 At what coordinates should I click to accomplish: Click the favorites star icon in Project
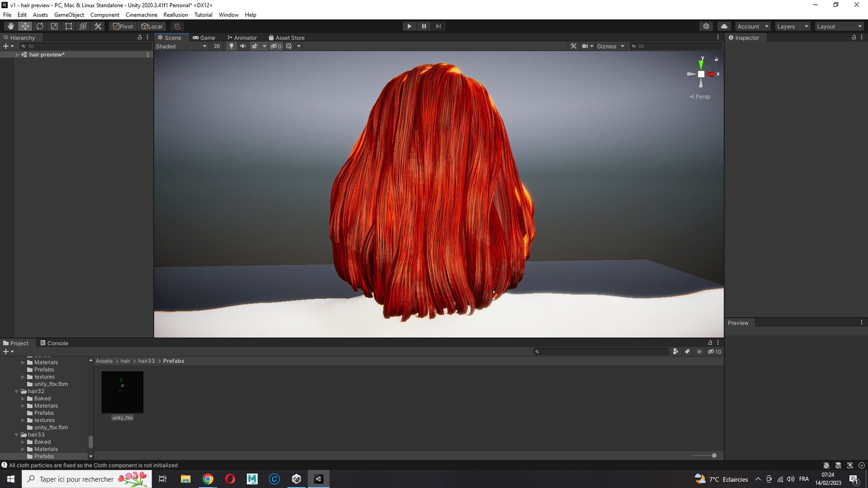[x=699, y=352]
